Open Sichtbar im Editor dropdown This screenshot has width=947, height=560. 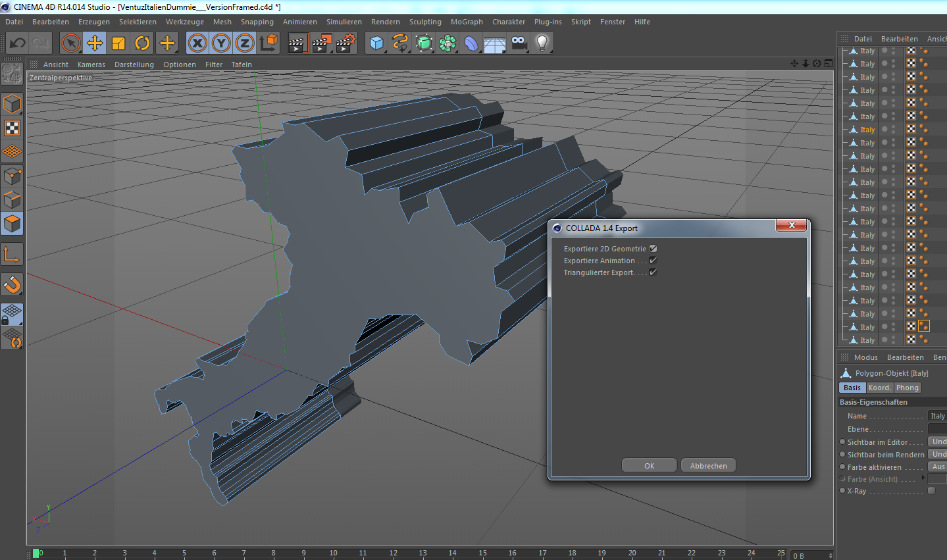937,442
